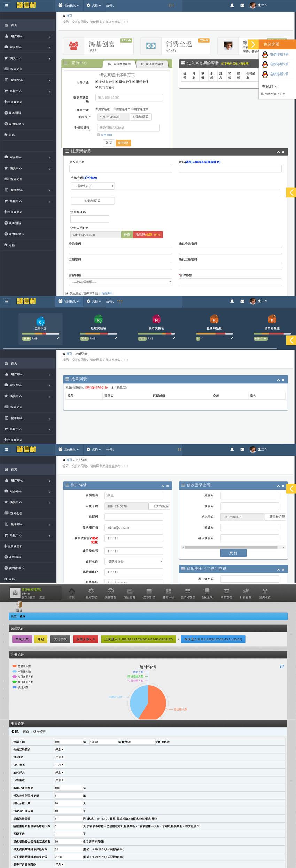Click the 退出 door icon in admin panel
The image size is (296, 868).
coord(19,605)
